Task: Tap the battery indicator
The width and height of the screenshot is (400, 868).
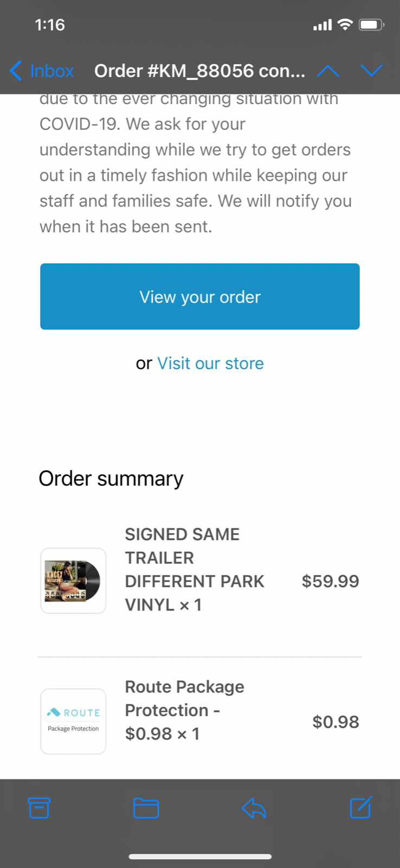Action: pyautogui.click(x=372, y=24)
